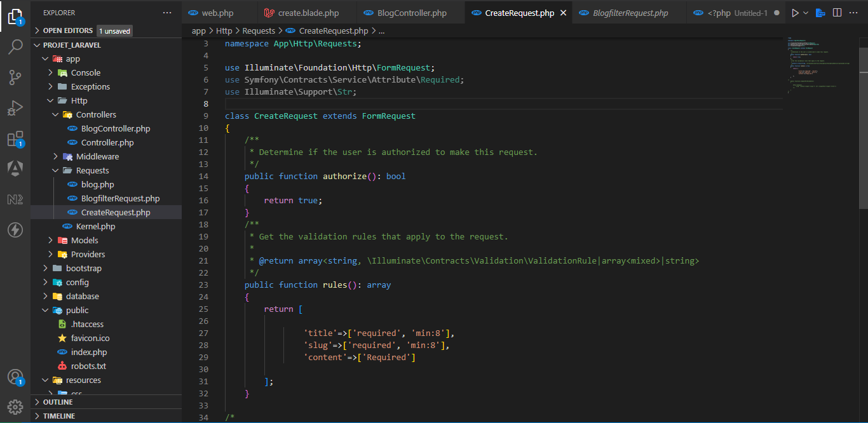Expand the OPEN EDITORS section
Image resolution: width=868 pixels, height=423 pixels.
[x=68, y=30]
